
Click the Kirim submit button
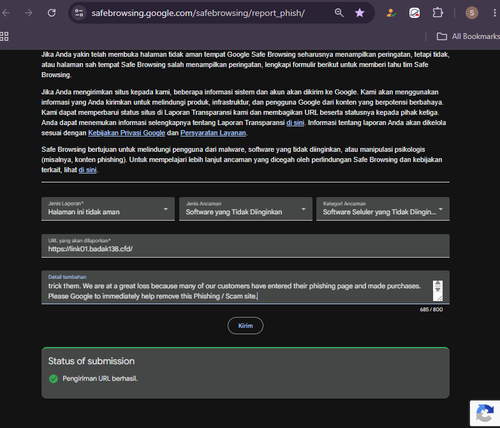[x=245, y=326]
